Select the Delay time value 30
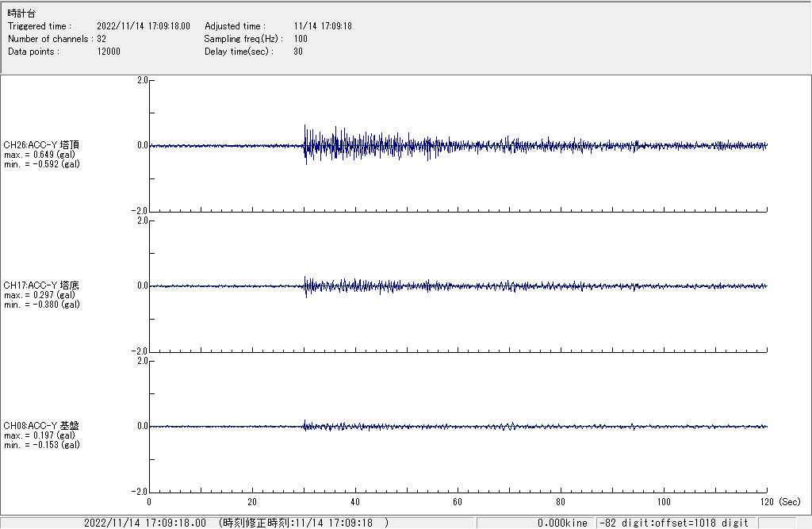The height and width of the screenshot is (529, 812). coord(298,52)
